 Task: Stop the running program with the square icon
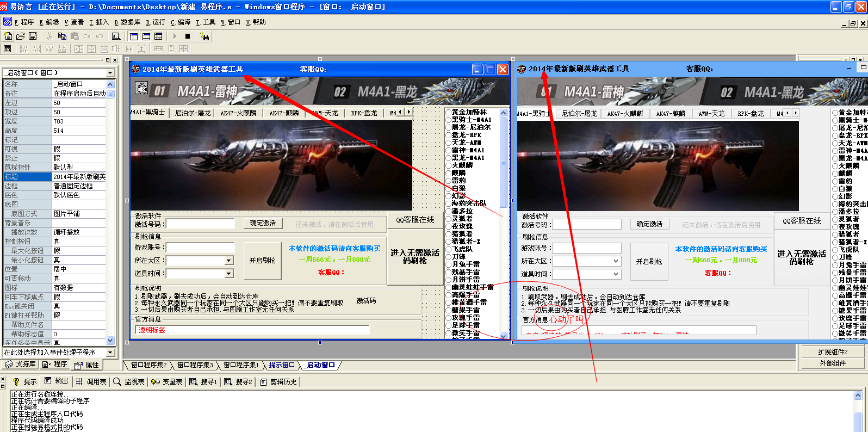coord(188,36)
